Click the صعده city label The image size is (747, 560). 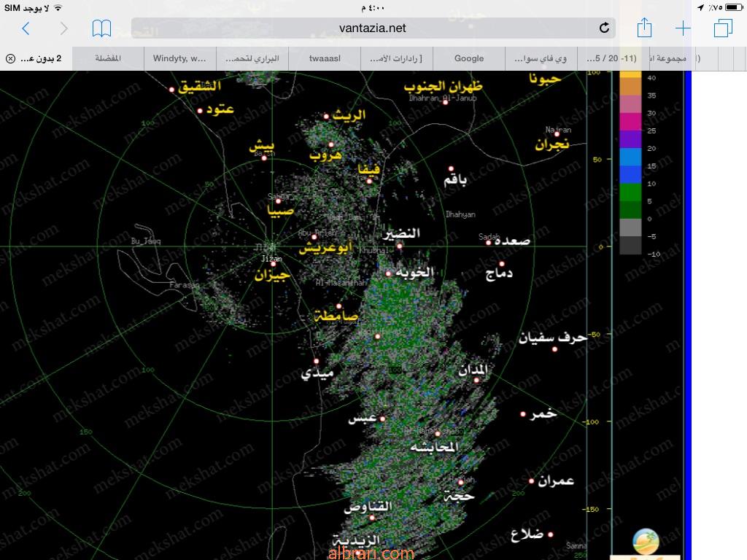coord(513,241)
